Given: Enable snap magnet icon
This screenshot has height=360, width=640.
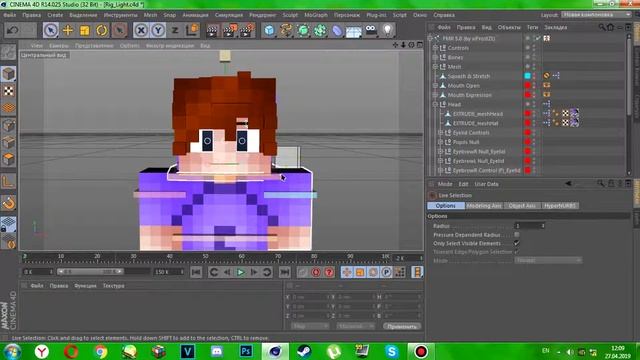Looking at the screenshot, I should (x=9, y=203).
